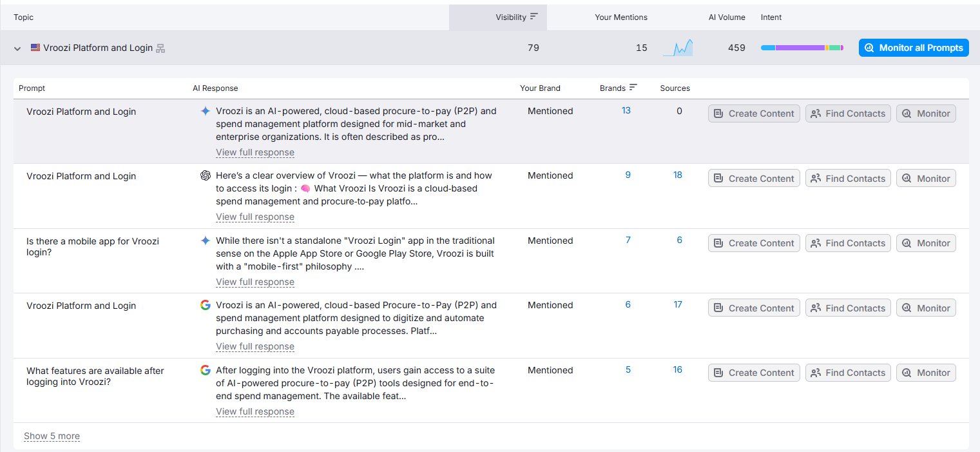Open the 9 brands count link

tap(628, 175)
